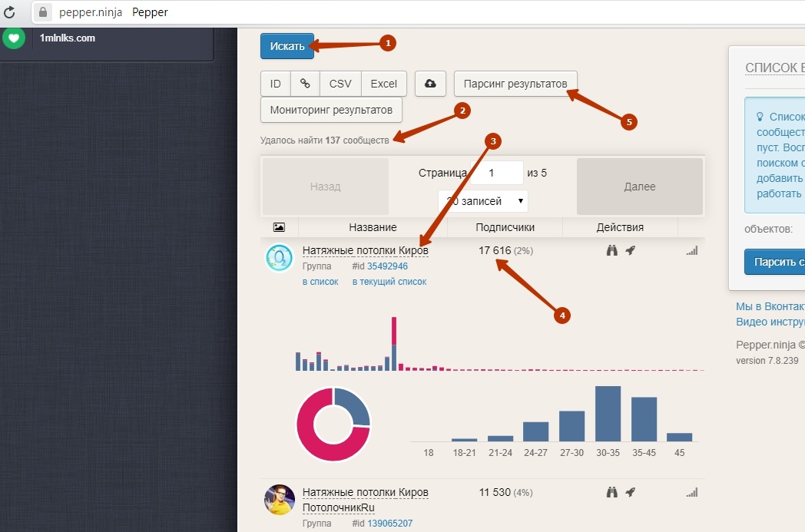Click the 35-45 age bar
Screen dimensions: 805x532
point(644,419)
